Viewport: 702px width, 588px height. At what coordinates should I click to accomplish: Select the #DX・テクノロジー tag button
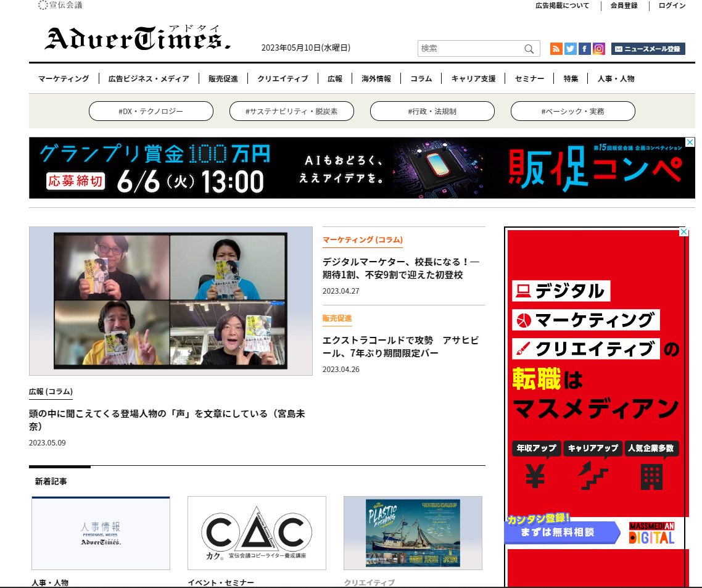coord(151,111)
